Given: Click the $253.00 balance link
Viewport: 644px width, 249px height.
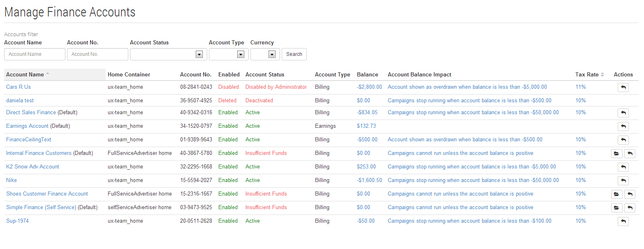Looking at the screenshot, I should 366,167.
